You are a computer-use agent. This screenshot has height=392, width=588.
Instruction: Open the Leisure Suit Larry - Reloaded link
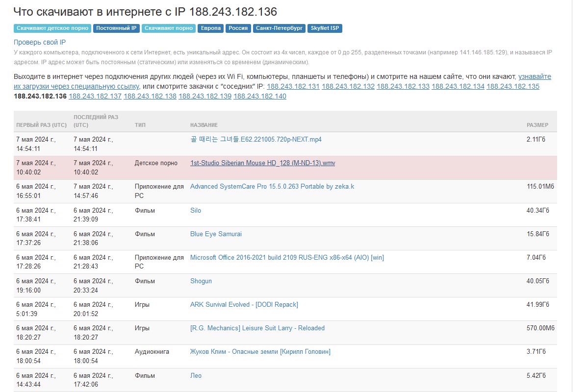257,328
